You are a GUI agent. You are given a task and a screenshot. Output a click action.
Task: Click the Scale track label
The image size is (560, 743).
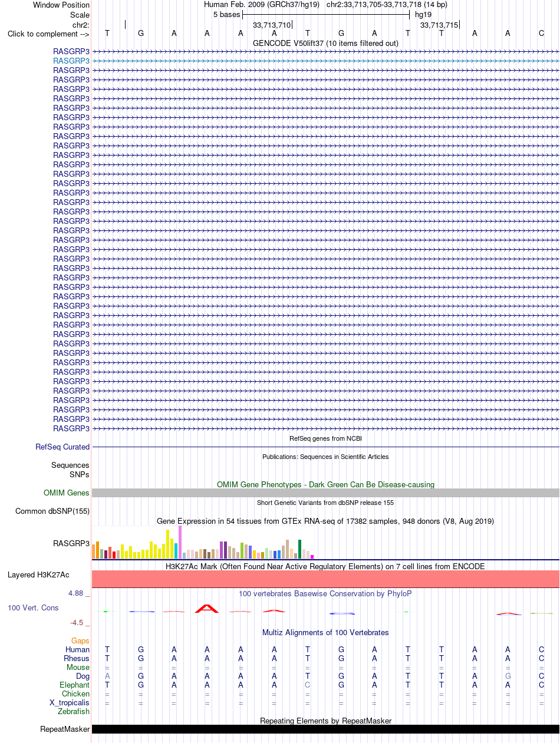[x=80, y=15]
